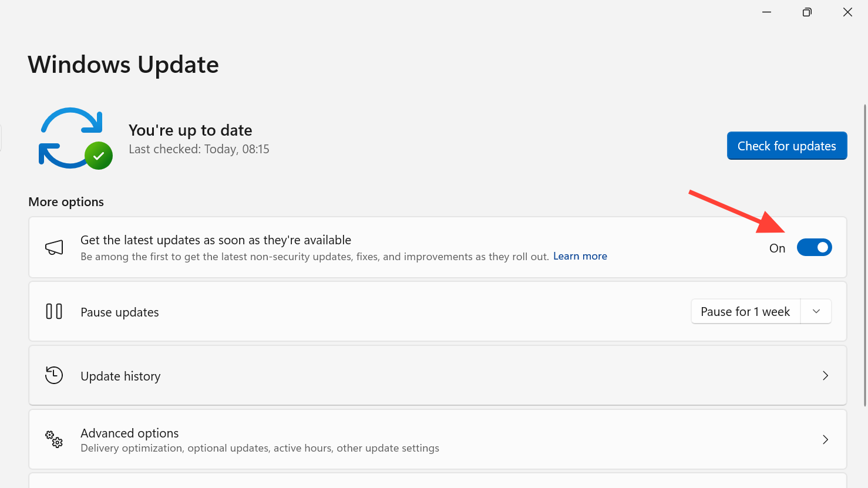Click the Advanced options gears icon
Image resolution: width=868 pixels, height=488 pixels.
[54, 439]
